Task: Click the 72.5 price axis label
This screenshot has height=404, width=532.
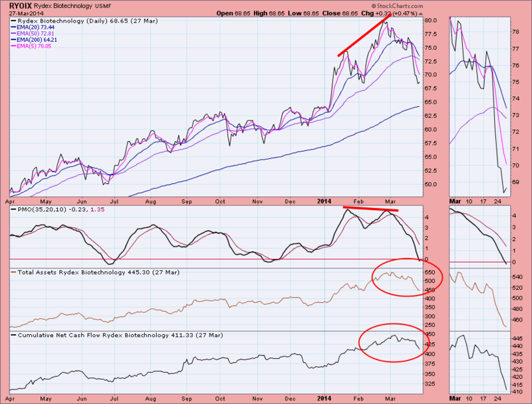Action: (430, 61)
